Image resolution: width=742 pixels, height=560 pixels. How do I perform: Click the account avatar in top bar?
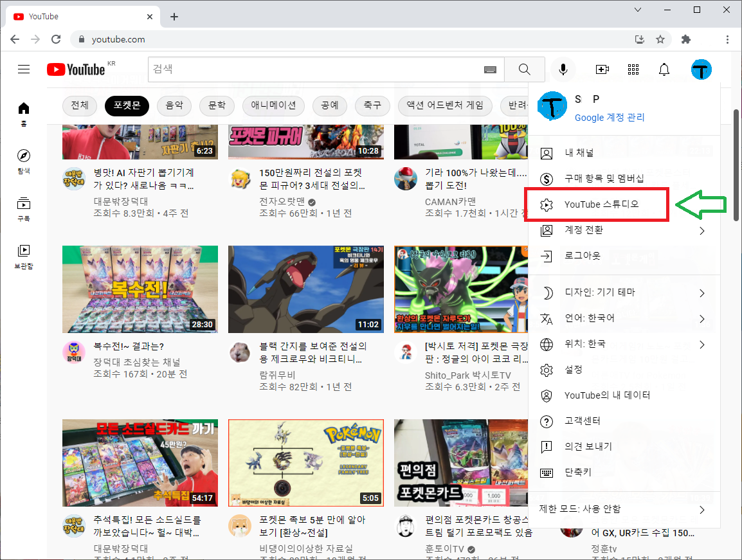pyautogui.click(x=701, y=69)
